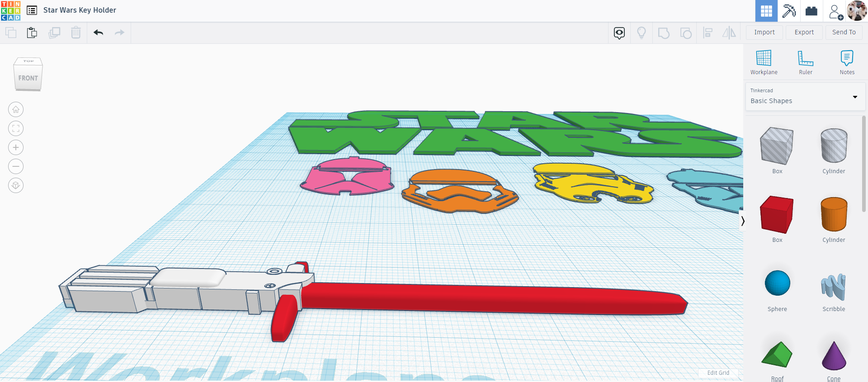Open the designs list menu icon
The width and height of the screenshot is (868, 382).
(x=32, y=10)
